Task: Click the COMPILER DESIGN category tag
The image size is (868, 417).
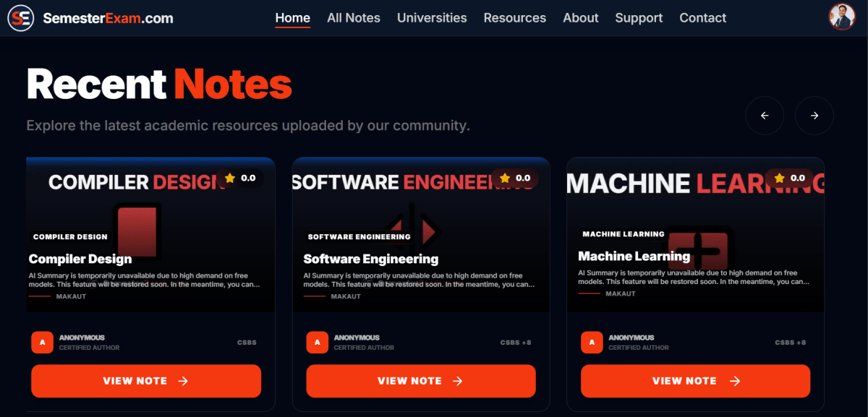Action: (x=70, y=237)
